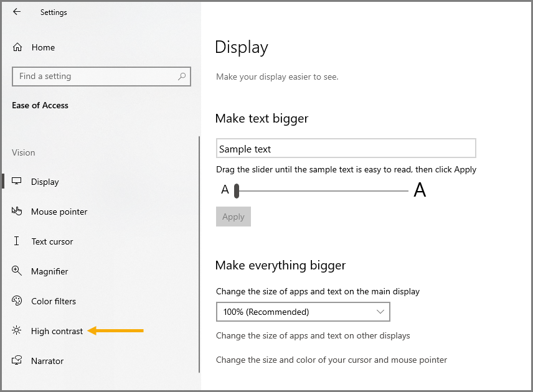The image size is (533, 392).
Task: Click the Color filters palette icon
Action: (x=17, y=301)
